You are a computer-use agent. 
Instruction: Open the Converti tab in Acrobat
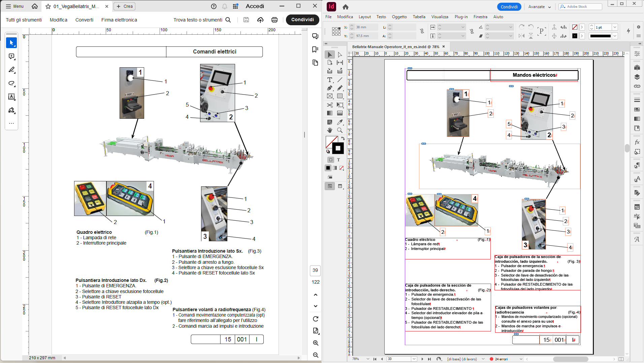[84, 20]
